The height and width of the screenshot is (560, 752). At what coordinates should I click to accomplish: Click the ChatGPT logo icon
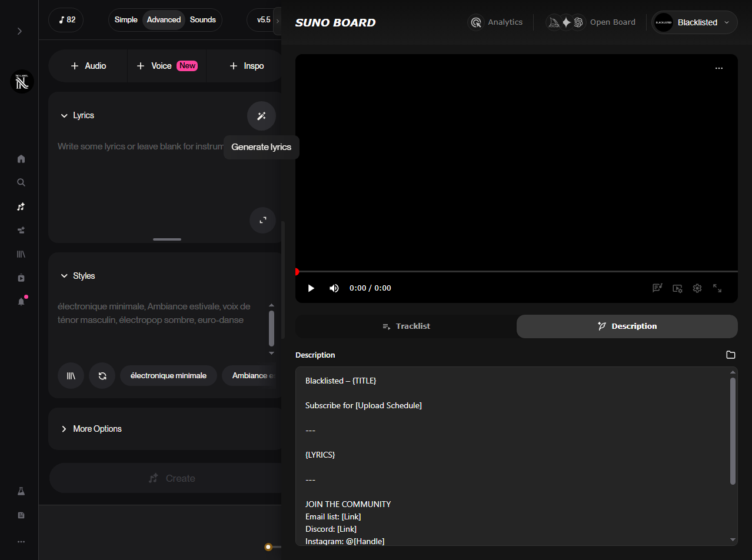click(x=578, y=22)
